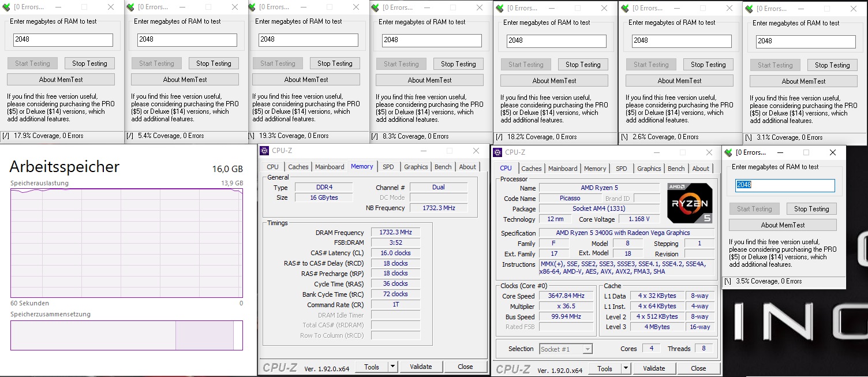Click title icon of MemTest window at 18.2% coverage
Viewport: 868px width, 377px height.
pos(500,9)
